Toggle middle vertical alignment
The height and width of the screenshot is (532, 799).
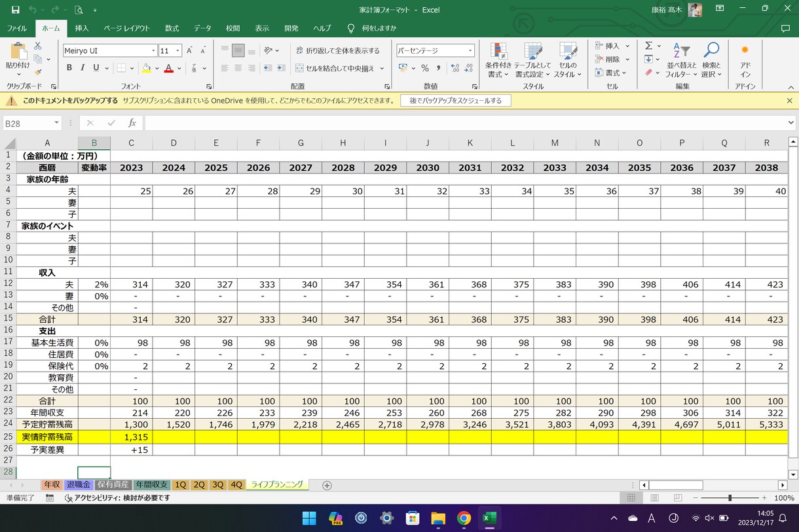(238, 50)
